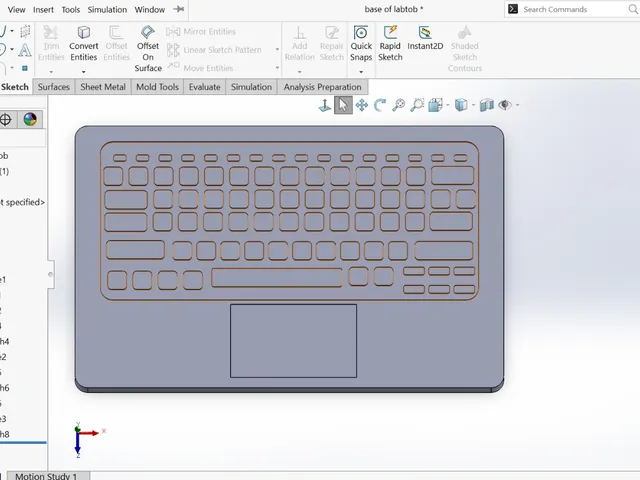Open the Hide/Show Items dropdown arrow
The height and width of the screenshot is (480, 640).
tap(518, 105)
